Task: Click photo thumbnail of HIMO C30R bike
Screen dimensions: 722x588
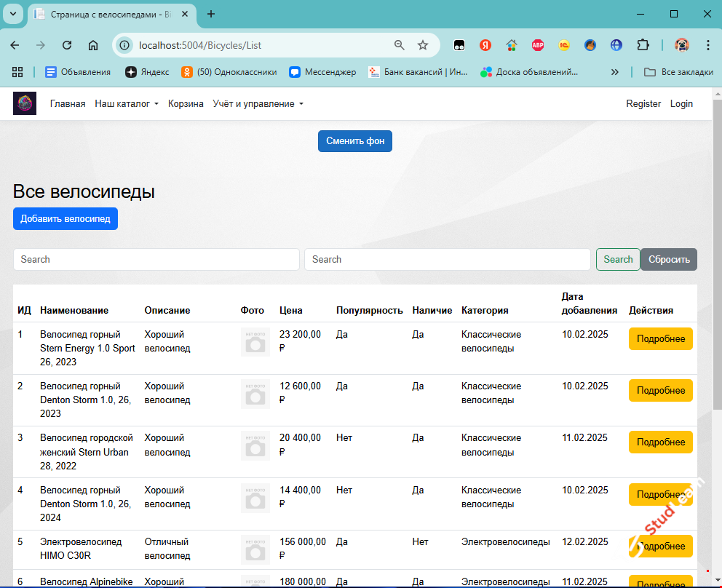Action: [255, 549]
